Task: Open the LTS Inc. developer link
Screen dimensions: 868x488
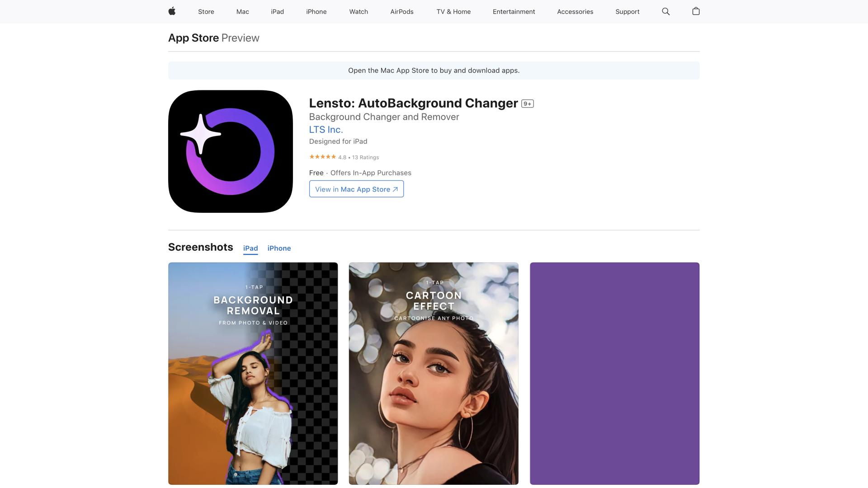Action: tap(325, 130)
